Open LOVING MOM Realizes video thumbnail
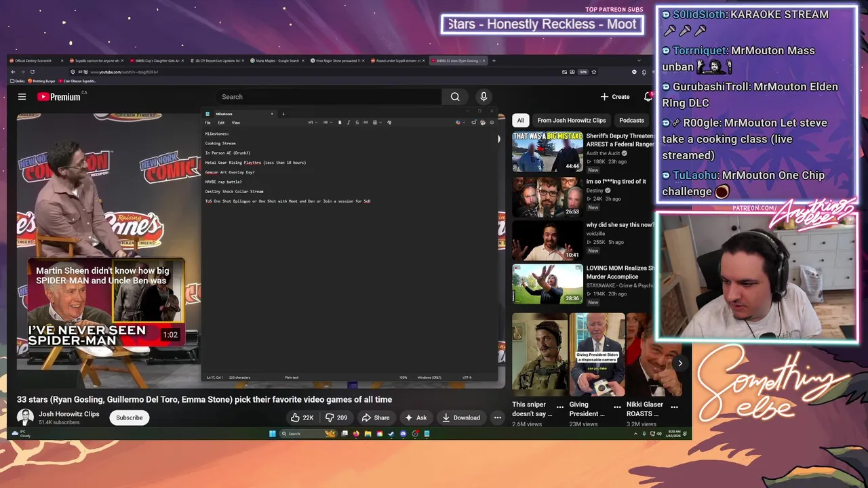868x488 pixels. tap(547, 284)
